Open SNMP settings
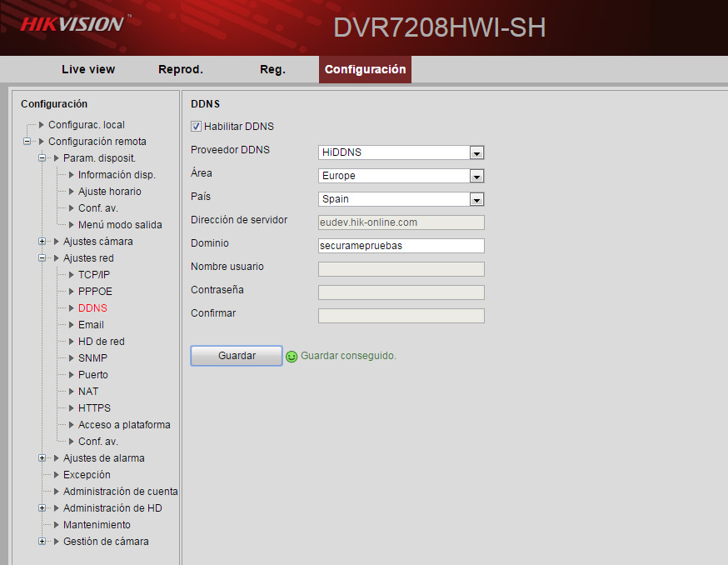 point(92,358)
